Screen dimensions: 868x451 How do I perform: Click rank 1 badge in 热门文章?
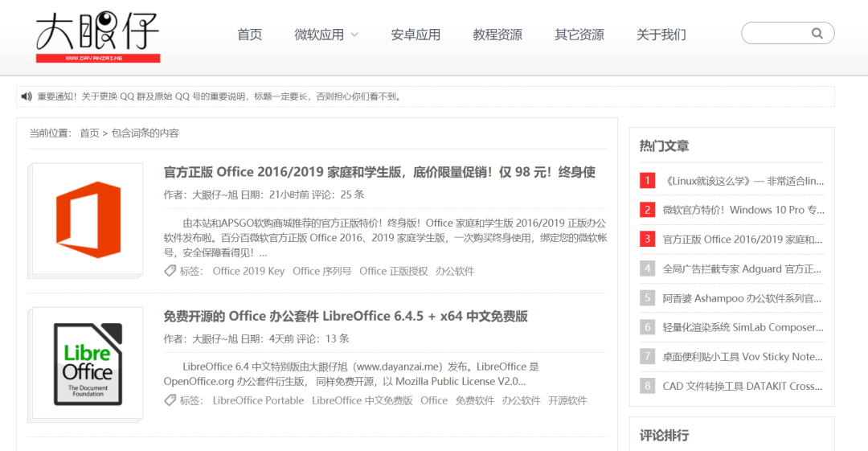[647, 181]
